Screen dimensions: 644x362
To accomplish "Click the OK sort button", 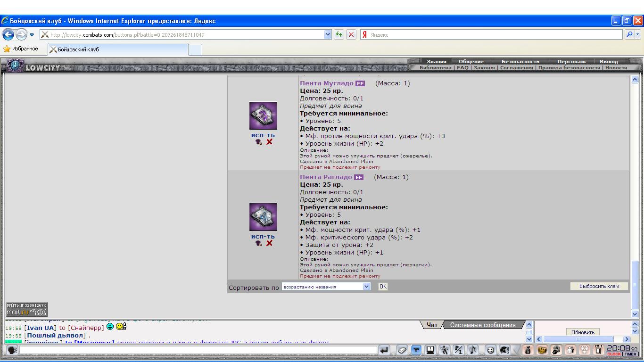I will coord(383,286).
